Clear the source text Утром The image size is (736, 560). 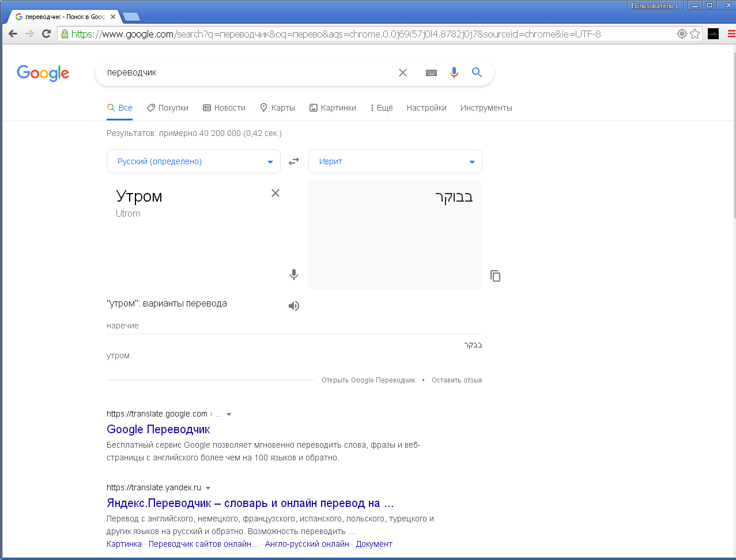275,193
